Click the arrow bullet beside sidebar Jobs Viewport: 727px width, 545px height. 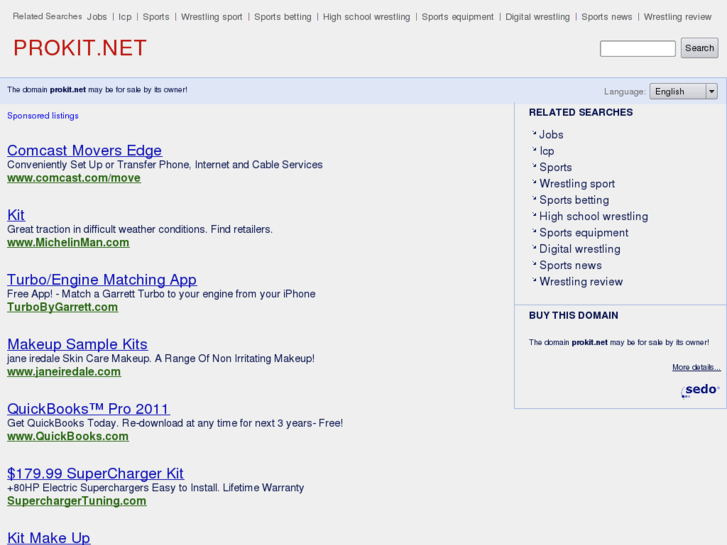534,133
